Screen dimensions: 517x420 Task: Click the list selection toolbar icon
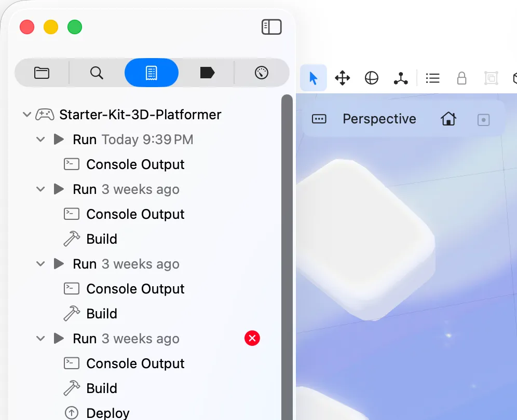(x=432, y=78)
